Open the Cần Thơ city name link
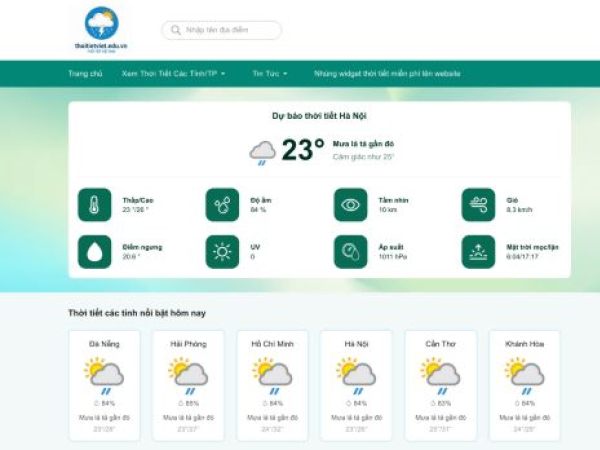This screenshot has width=600, height=450. point(440,344)
